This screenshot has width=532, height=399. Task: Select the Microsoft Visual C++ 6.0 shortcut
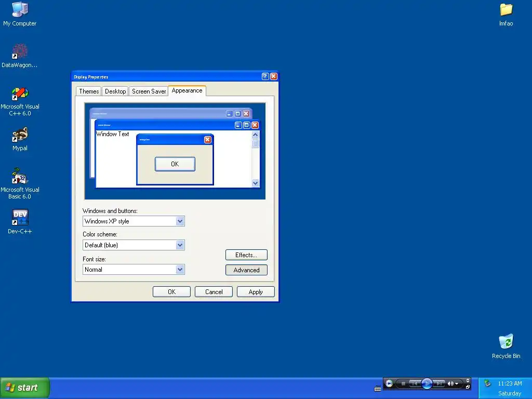(20, 101)
